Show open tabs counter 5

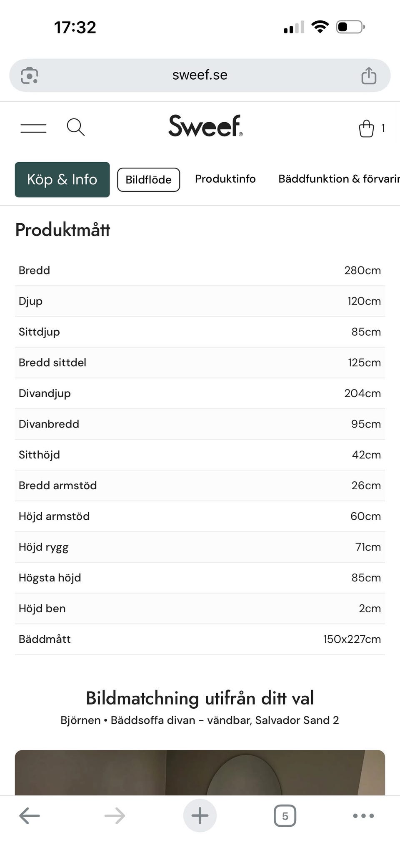point(285,816)
